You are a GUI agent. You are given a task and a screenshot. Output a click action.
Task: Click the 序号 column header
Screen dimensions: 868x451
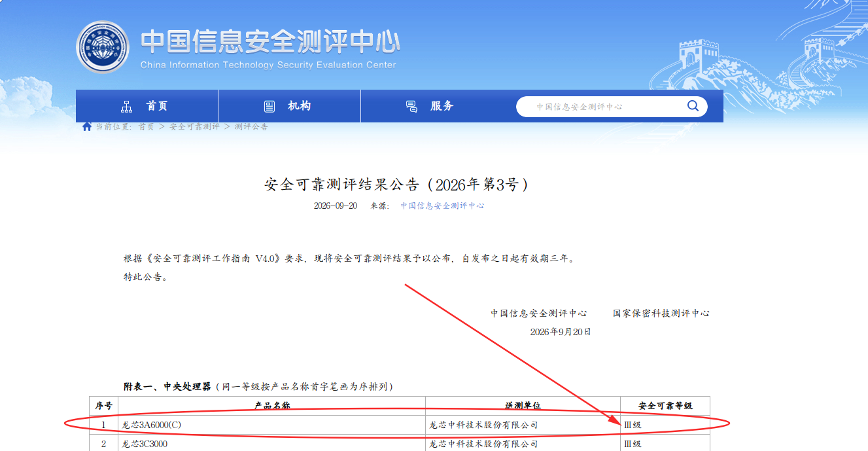[104, 406]
